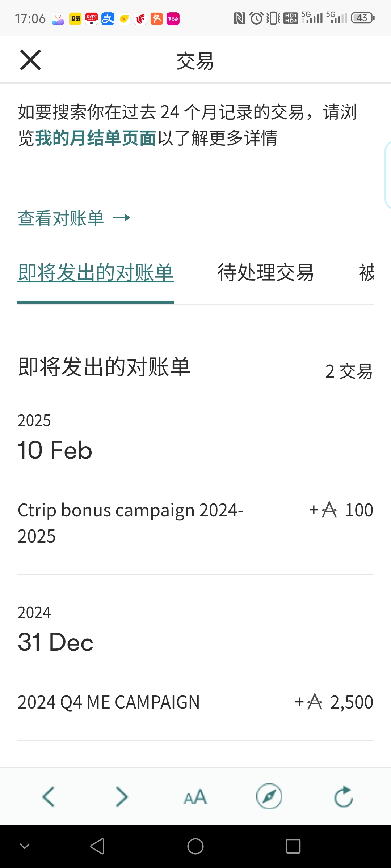Tap the Android home circle button
Screen dimensions: 391x868
(195, 846)
